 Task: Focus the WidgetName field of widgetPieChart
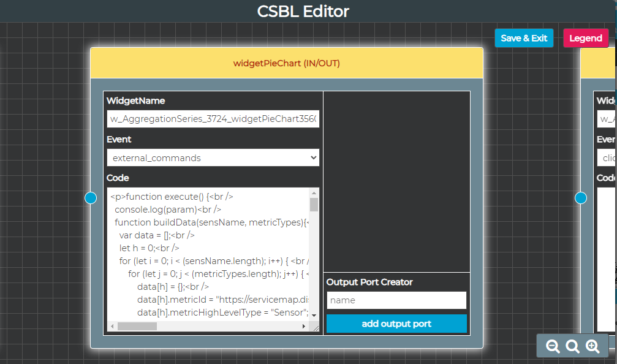click(x=213, y=119)
